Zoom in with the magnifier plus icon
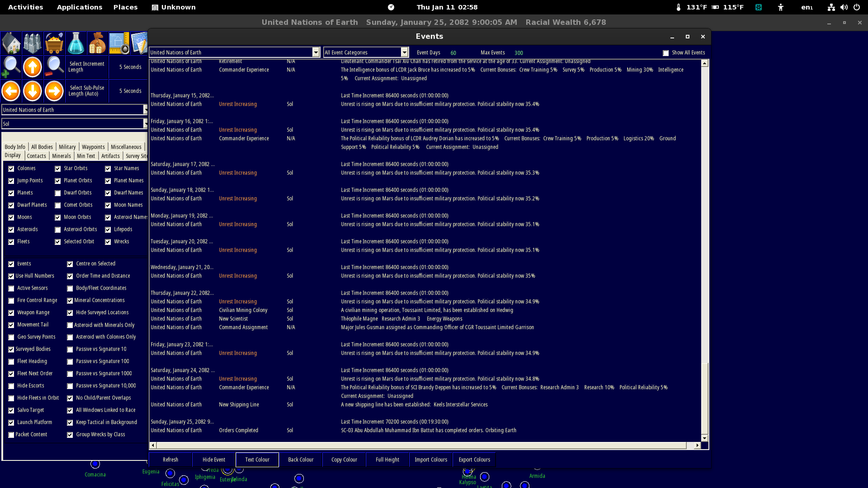868x488 pixels. [11, 67]
